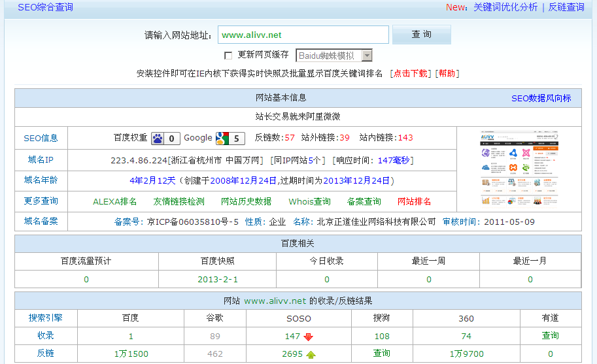The height and width of the screenshot is (364, 597).
Task: Click the 备案号 label link
Action: coord(129,222)
